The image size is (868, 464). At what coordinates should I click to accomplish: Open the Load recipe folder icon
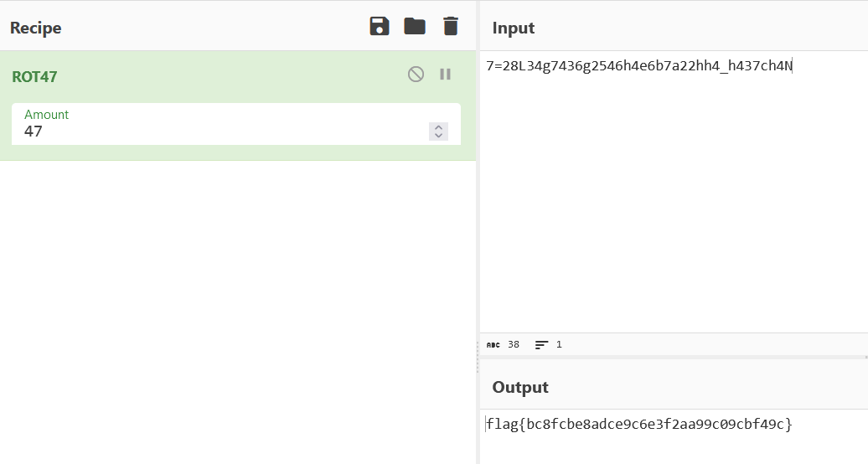click(415, 26)
